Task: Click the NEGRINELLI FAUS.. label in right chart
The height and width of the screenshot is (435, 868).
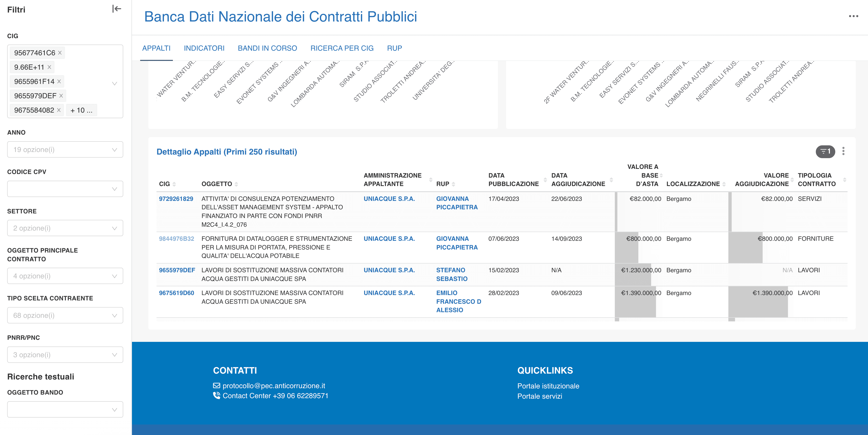Action: (x=717, y=81)
